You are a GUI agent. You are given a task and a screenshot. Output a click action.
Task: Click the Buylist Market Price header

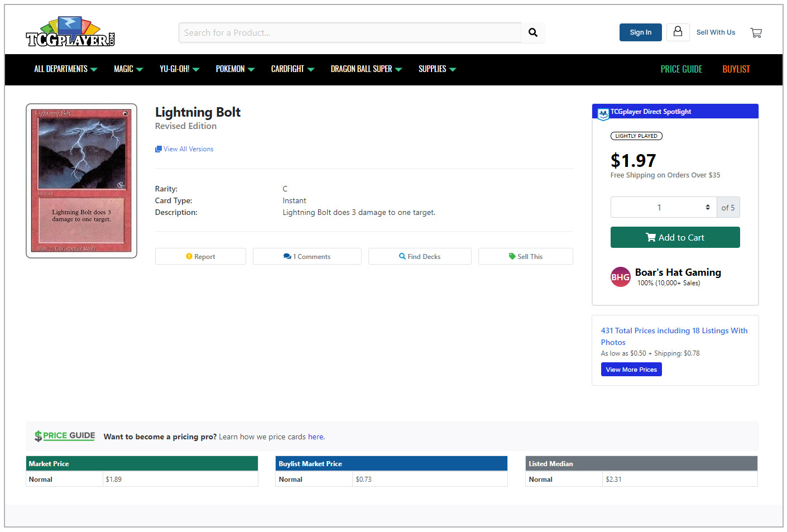pos(391,464)
